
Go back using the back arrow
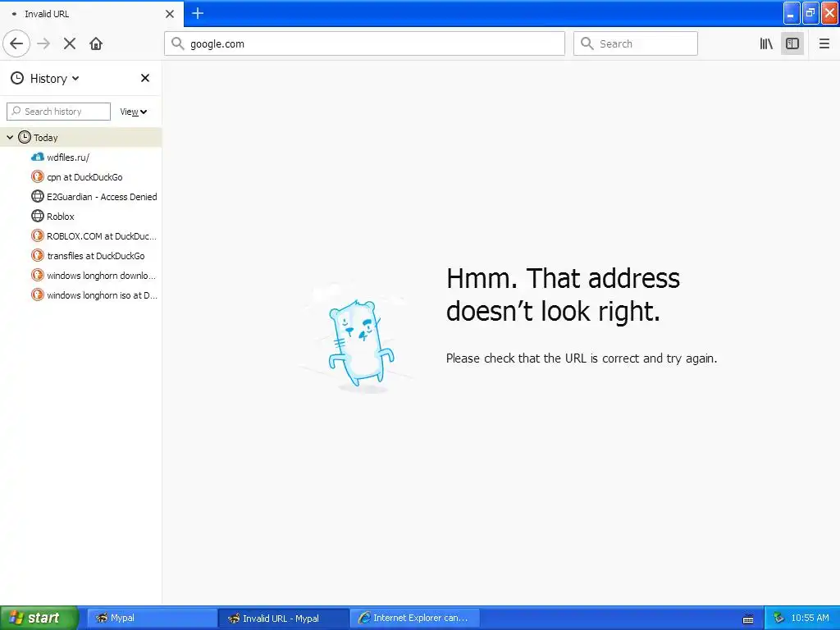pyautogui.click(x=16, y=43)
